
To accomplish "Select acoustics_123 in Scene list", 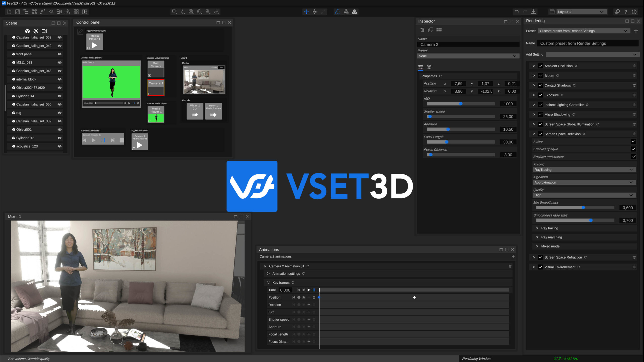I will 27,146.
